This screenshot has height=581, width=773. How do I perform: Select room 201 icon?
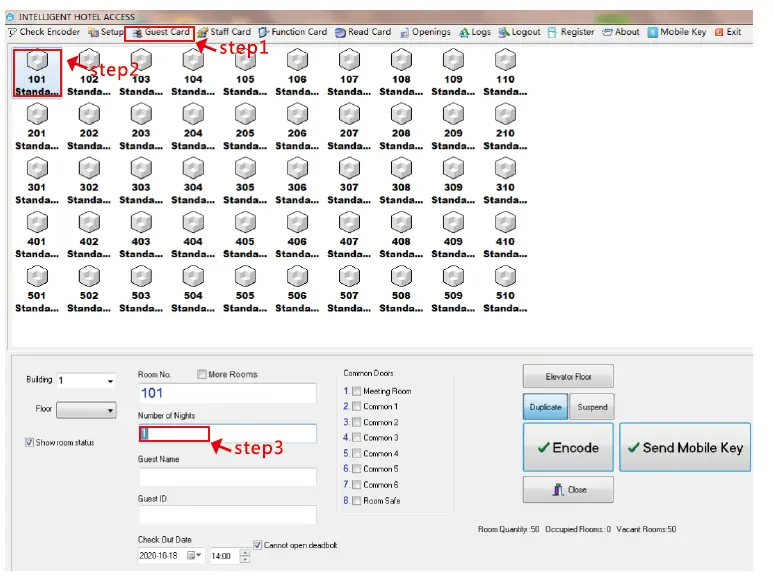click(37, 115)
